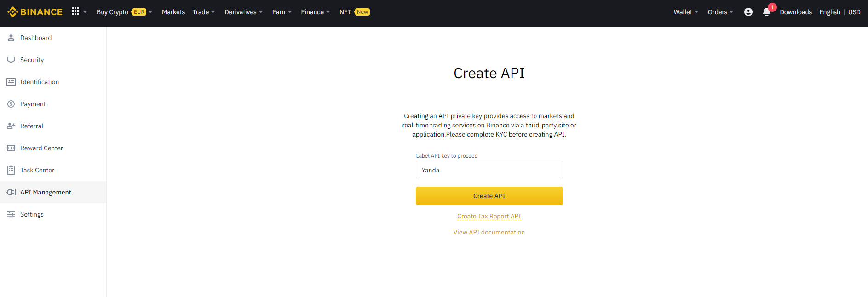868x297 pixels.
Task: Open the Orders menu
Action: [718, 12]
